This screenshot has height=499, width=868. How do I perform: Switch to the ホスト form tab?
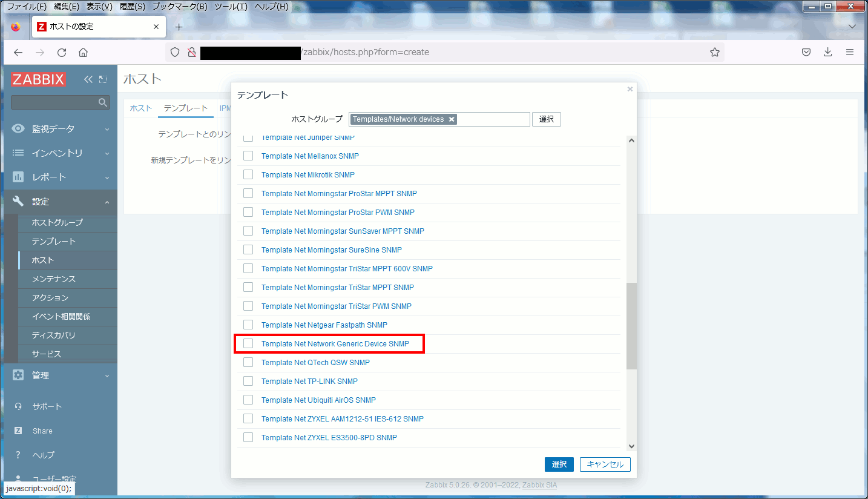point(141,108)
